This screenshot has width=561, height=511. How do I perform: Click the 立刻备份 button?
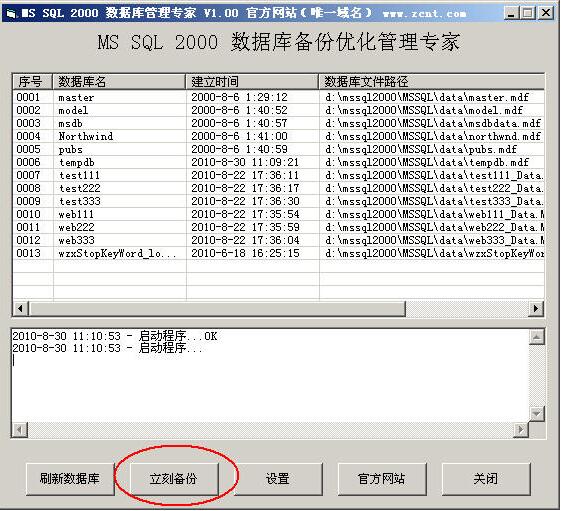point(174,478)
